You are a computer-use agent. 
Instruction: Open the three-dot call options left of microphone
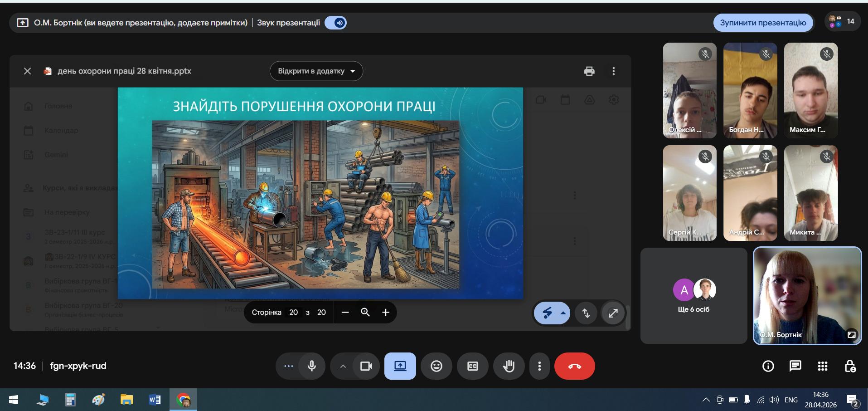(288, 366)
